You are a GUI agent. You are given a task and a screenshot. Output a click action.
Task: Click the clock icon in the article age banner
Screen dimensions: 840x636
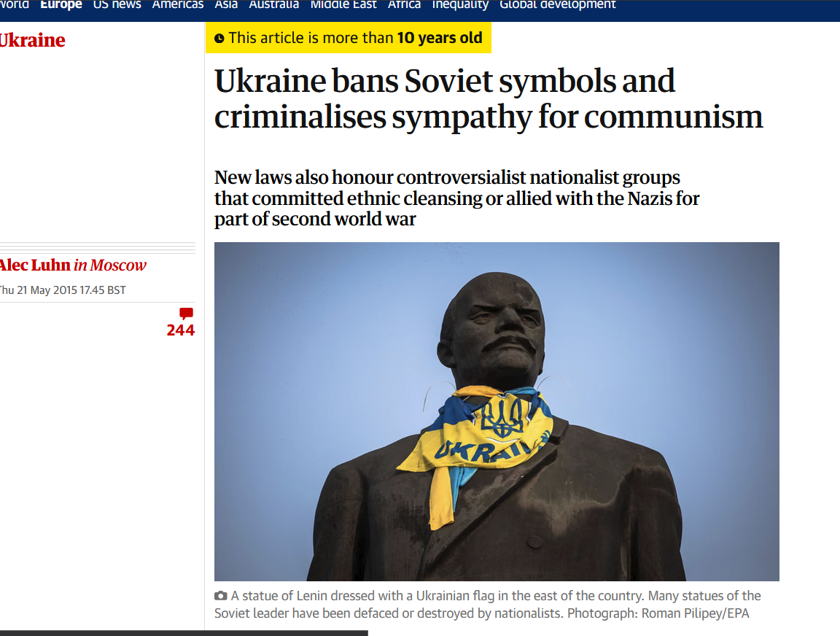pyautogui.click(x=219, y=39)
